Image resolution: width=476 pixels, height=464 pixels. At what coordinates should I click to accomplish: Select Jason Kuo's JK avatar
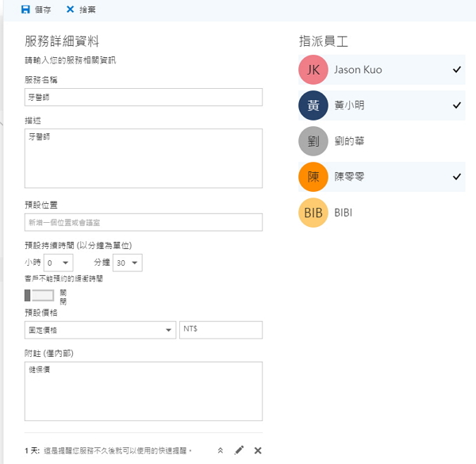pos(313,70)
